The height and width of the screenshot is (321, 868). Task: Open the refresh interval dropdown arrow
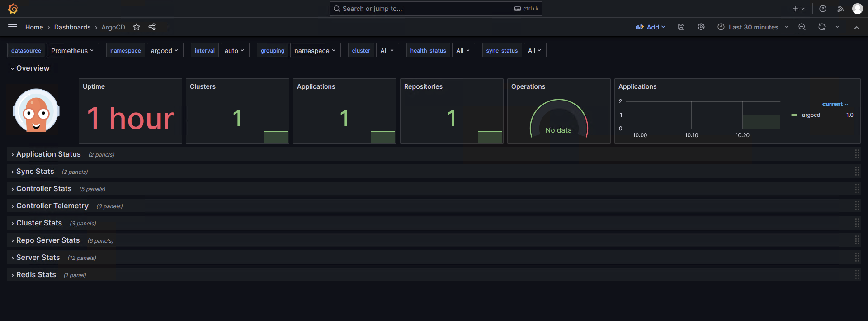pos(837,27)
